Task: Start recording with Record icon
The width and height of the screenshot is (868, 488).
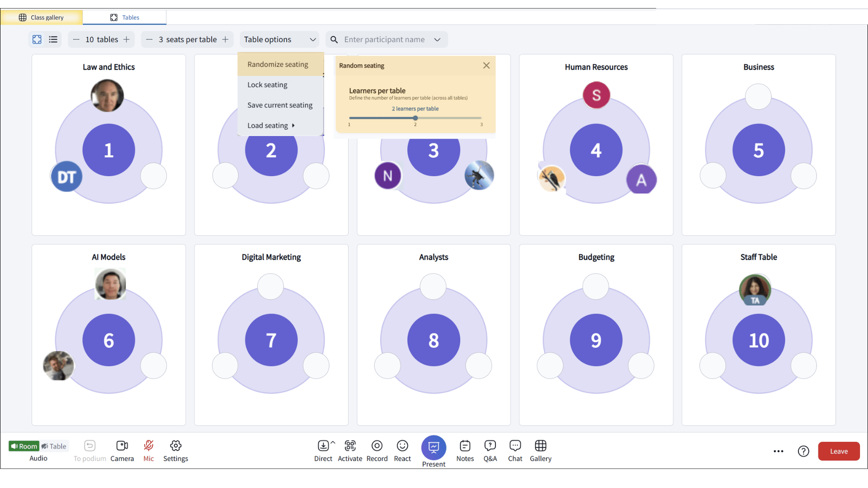Action: 377,446
